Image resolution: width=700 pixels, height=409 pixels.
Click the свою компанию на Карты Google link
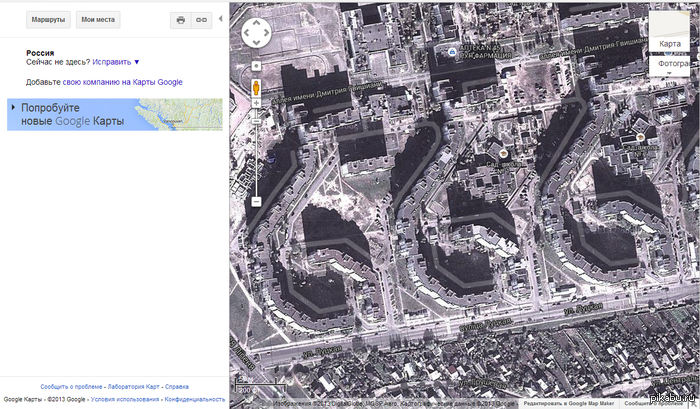122,82
